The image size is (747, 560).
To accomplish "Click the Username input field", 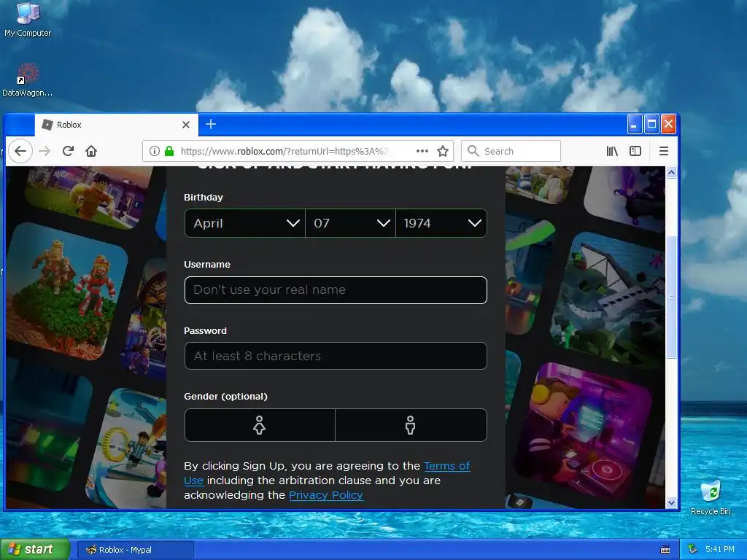I will 336,290.
